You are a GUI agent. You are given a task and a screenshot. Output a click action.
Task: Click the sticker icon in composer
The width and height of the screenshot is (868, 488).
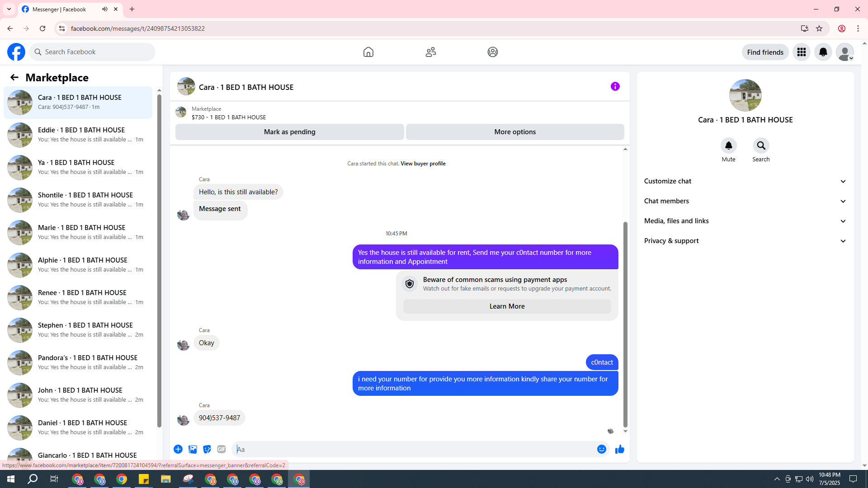coord(207,449)
